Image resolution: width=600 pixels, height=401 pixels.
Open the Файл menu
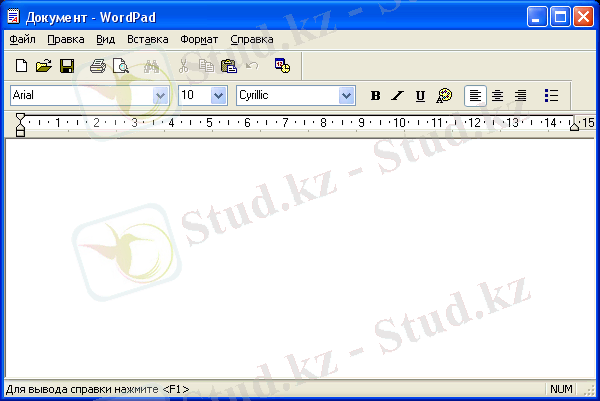(x=22, y=40)
